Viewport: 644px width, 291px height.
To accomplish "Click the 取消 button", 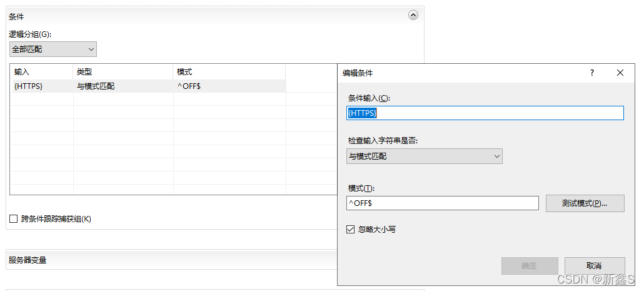I will click(595, 266).
